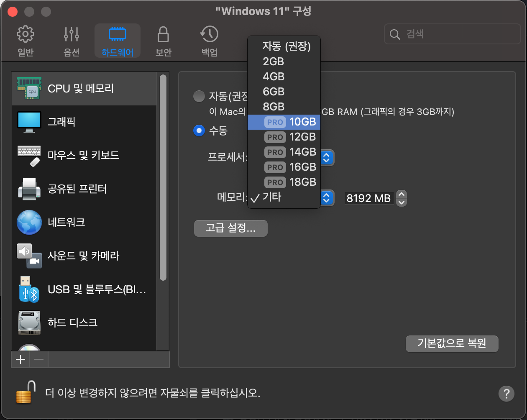Click the 8192 MB memory value field
Image resolution: width=527 pixels, height=420 pixels.
[x=369, y=198]
